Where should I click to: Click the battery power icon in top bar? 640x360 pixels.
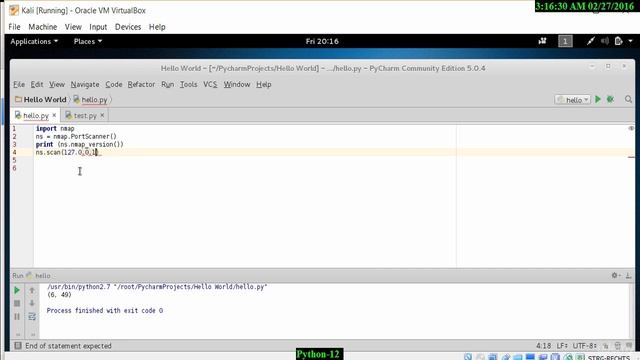click(x=618, y=41)
